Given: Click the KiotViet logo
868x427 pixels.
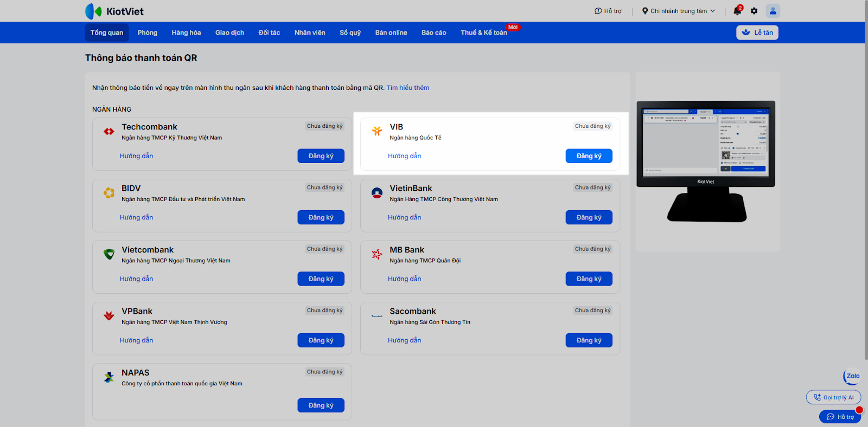Looking at the screenshot, I should tap(114, 11).
